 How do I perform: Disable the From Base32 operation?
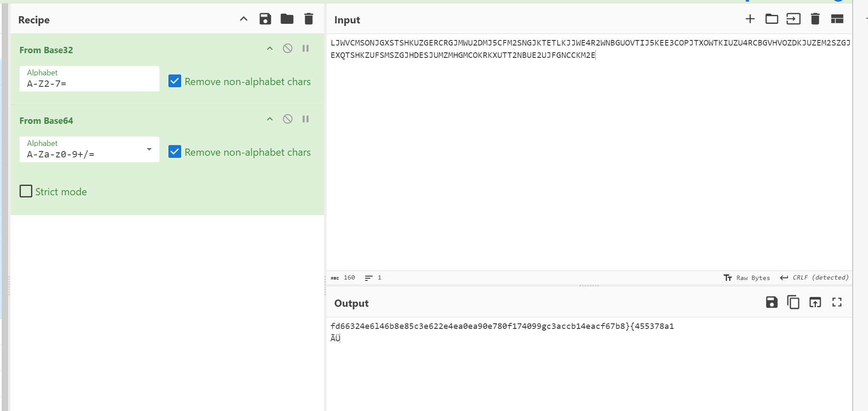(287, 49)
